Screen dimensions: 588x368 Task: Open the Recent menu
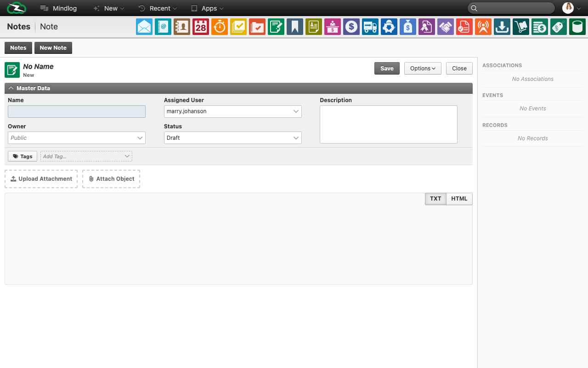click(x=158, y=8)
